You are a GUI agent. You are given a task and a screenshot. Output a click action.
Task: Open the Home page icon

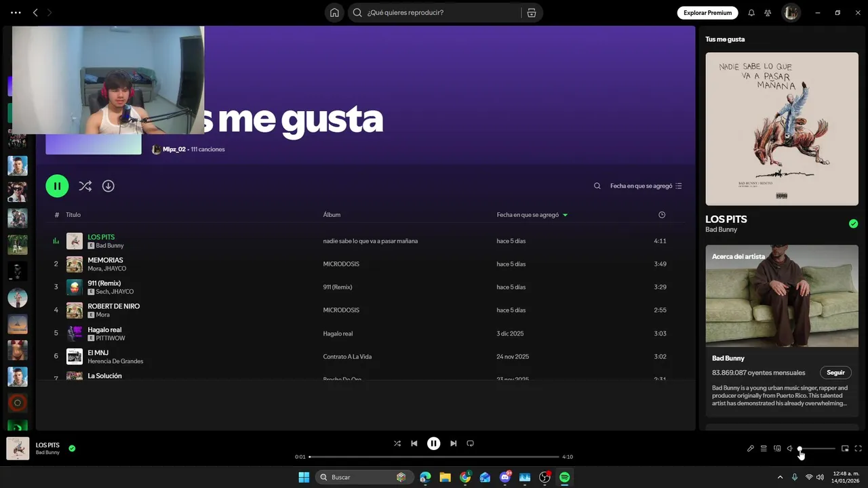tap(334, 12)
